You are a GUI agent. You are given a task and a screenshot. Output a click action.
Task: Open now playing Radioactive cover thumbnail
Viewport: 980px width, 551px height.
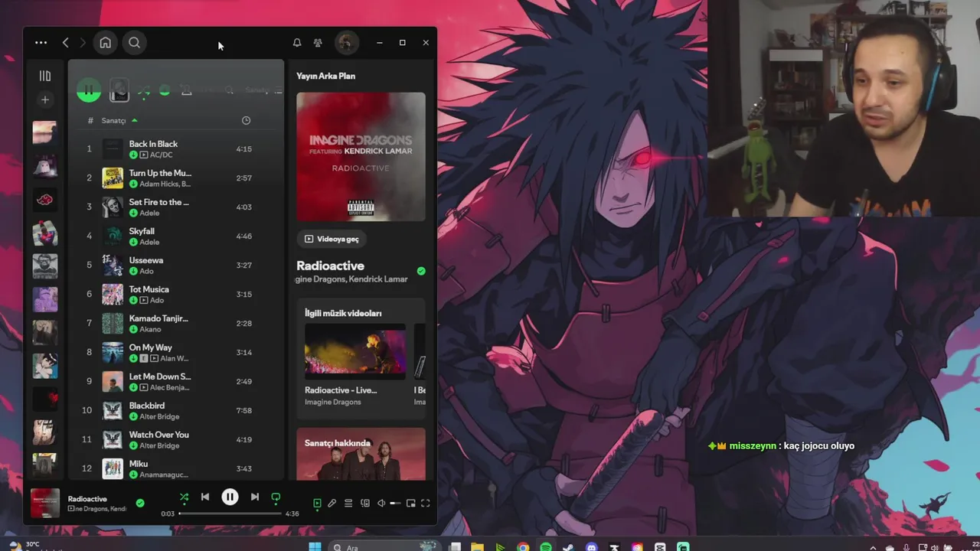tap(45, 504)
